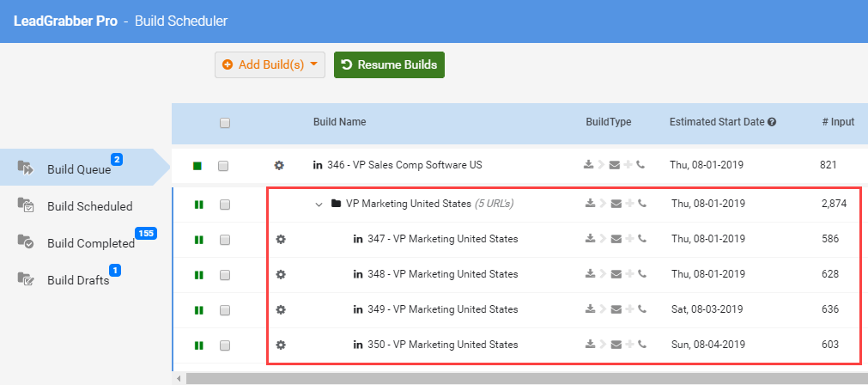Check the VP Marketing folder row checkbox
Screen dimensions: 868x385
click(225, 205)
